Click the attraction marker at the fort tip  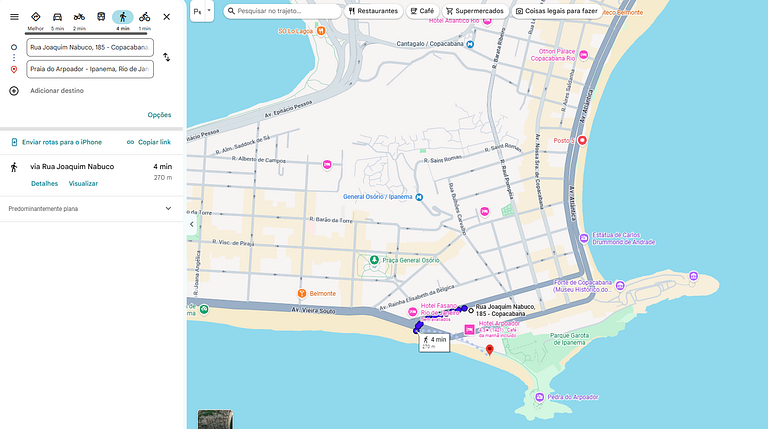click(x=693, y=276)
